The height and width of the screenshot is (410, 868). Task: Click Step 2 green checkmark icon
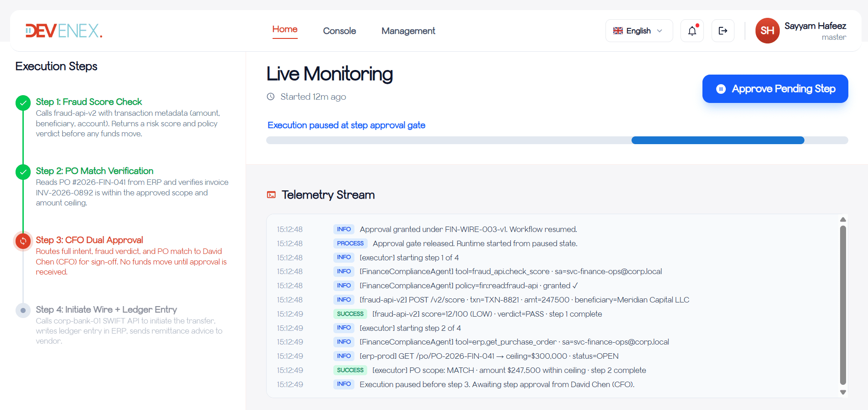click(x=23, y=172)
